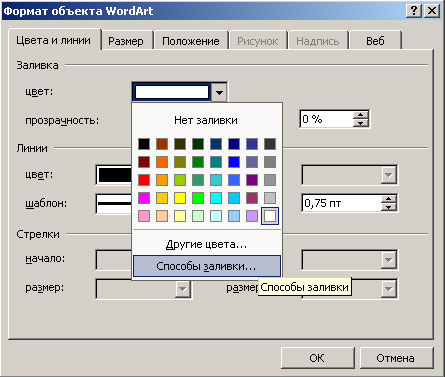Expand the line type dropdown on right
The height and width of the screenshot is (377, 445).
[389, 175]
